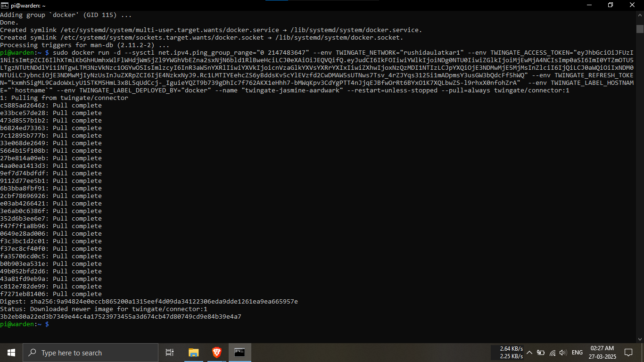Click the "Type here to search" box

91,353
